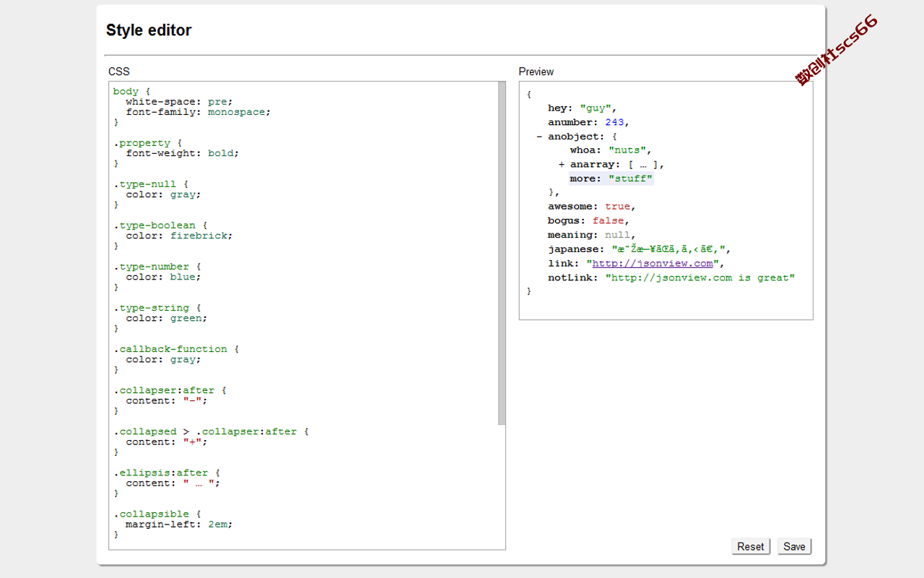Click the 'Style editor' heading
The width and height of the screenshot is (924, 578).
pos(149,30)
